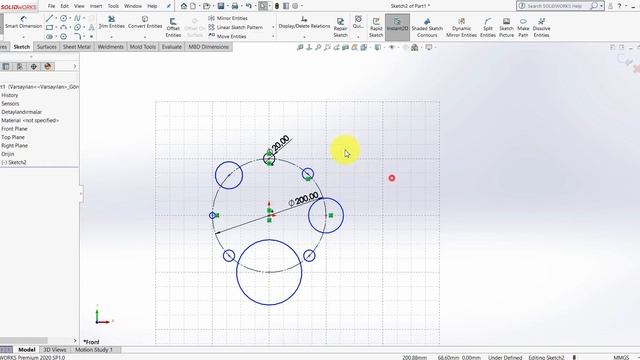Select the Corner Rectangle tool

click(49, 27)
